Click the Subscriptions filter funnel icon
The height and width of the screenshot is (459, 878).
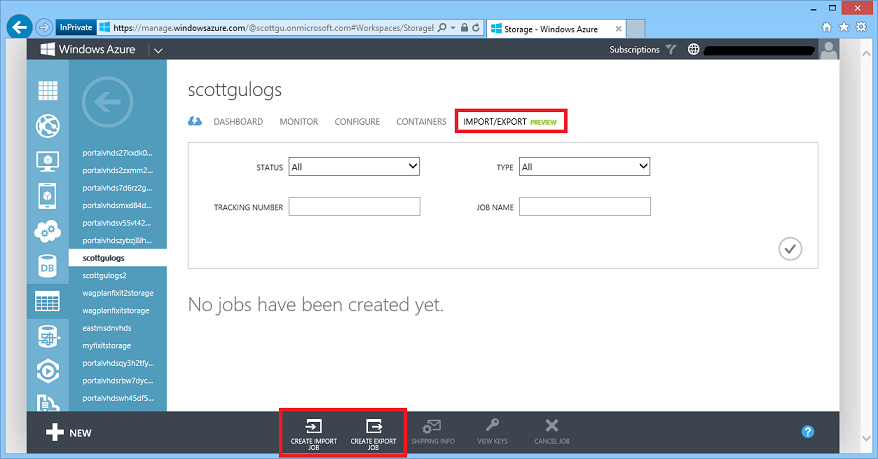pos(671,50)
